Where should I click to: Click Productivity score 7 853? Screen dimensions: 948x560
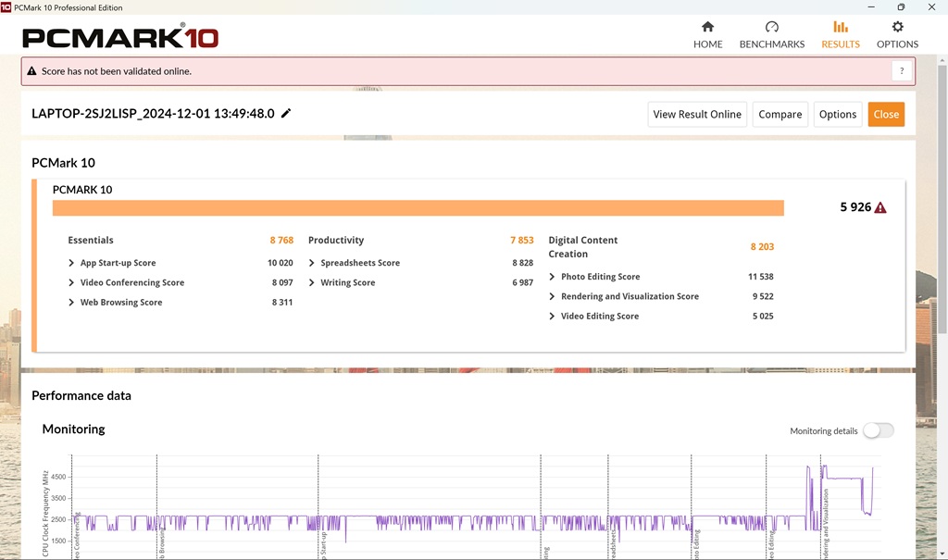point(522,240)
